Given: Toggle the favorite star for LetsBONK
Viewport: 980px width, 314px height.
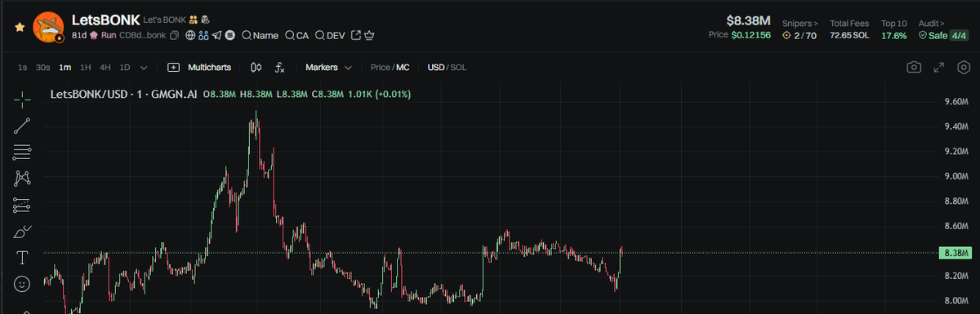Looking at the screenshot, I should click(x=20, y=27).
